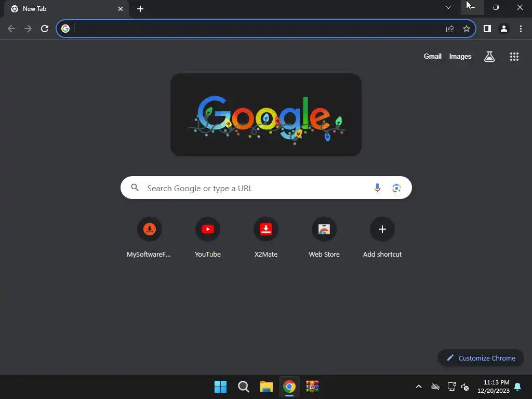This screenshot has width=532, height=399.
Task: Search by image with Google Lens
Action: tap(396, 188)
